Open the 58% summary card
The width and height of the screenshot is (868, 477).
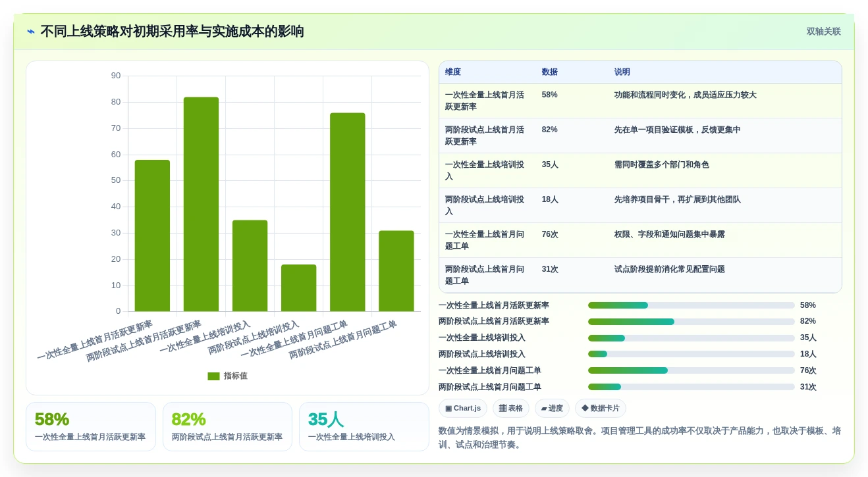(x=91, y=426)
